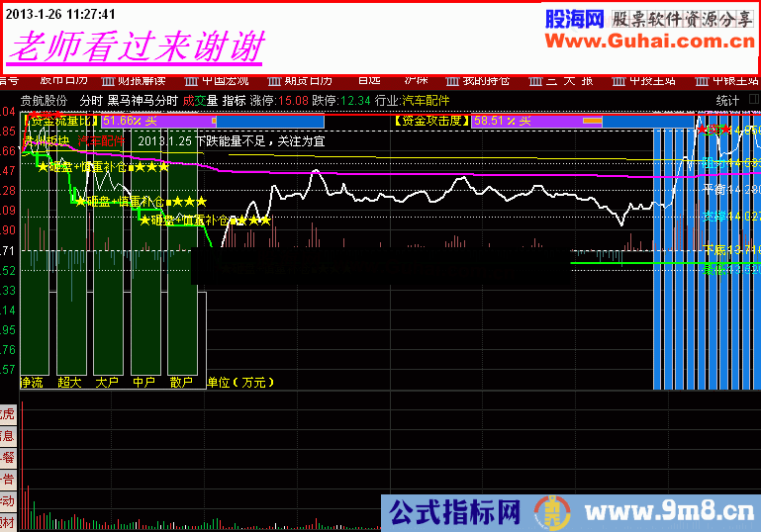The width and height of the screenshot is (761, 532).
Task: Click the 资金流量比 51.66% progress bar
Action: [213, 121]
